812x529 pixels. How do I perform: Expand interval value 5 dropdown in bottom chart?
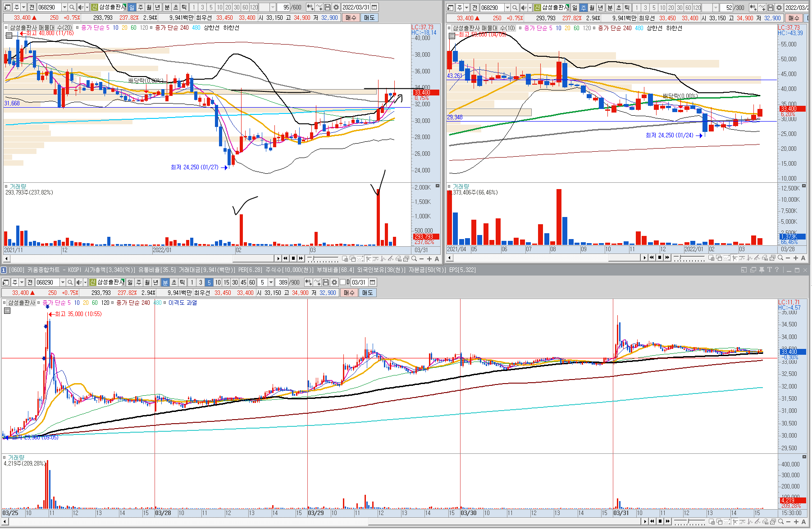pyautogui.click(x=271, y=282)
